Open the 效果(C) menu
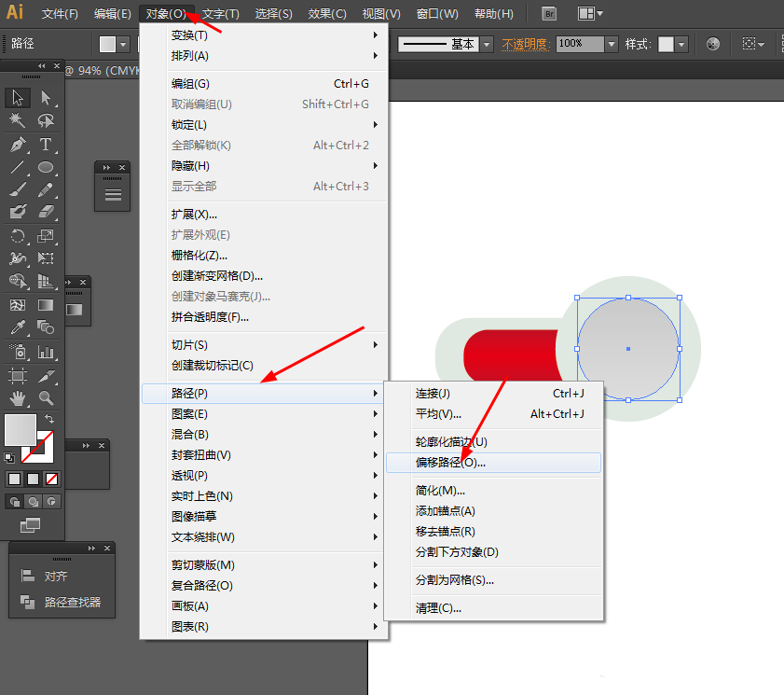 pos(327,14)
